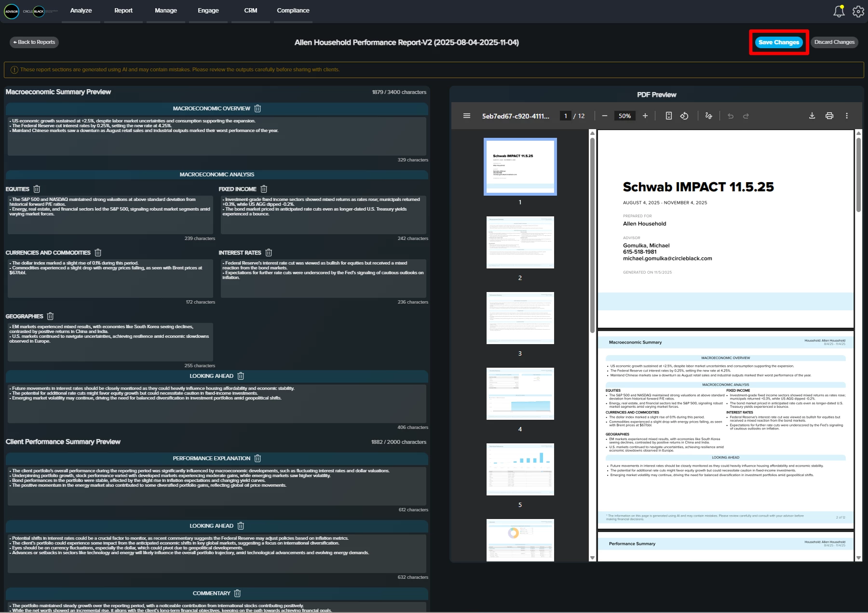Click the Advisor logo icon
Image resolution: width=868 pixels, height=613 pixels.
(x=12, y=11)
